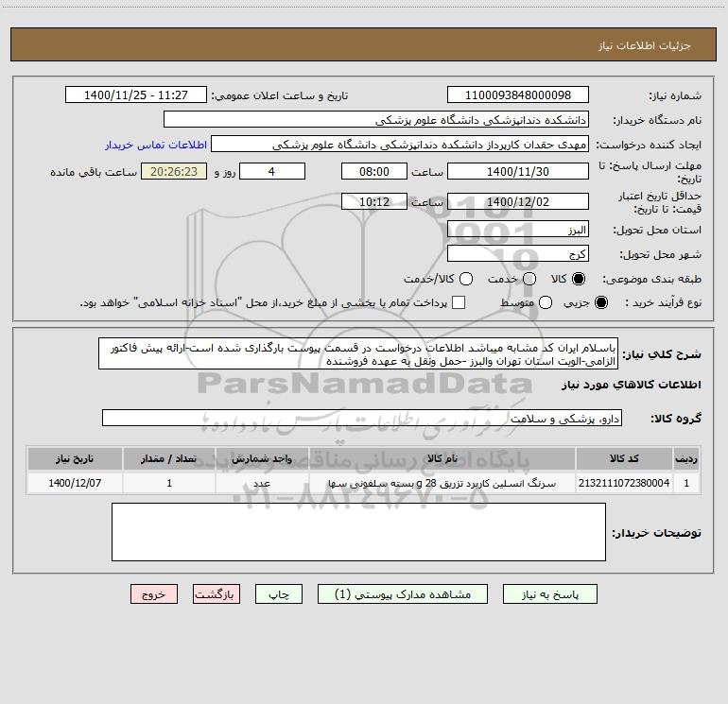The width and height of the screenshot is (728, 704).
Task: Click the مشاهده مدارک پیوستی (1) button
Action: click(403, 594)
